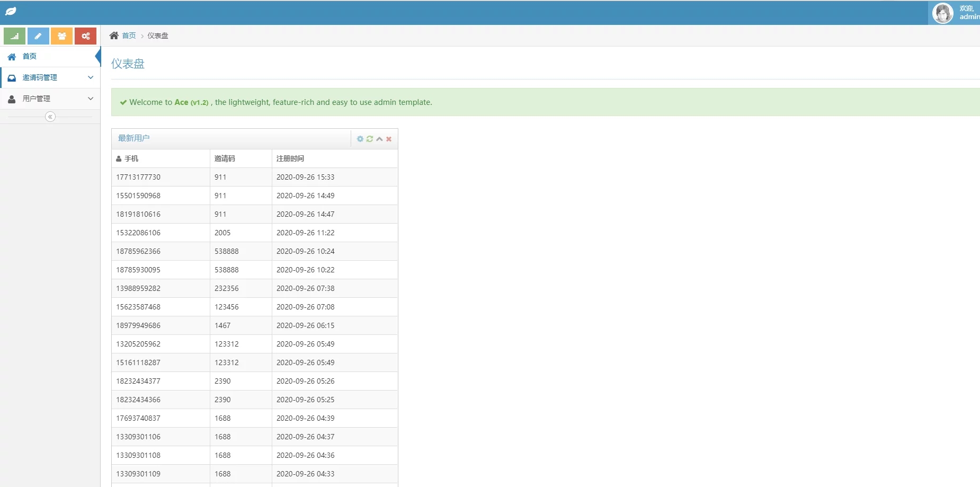
Task: Open settings gear in 最新用户 widget header
Action: coord(360,139)
